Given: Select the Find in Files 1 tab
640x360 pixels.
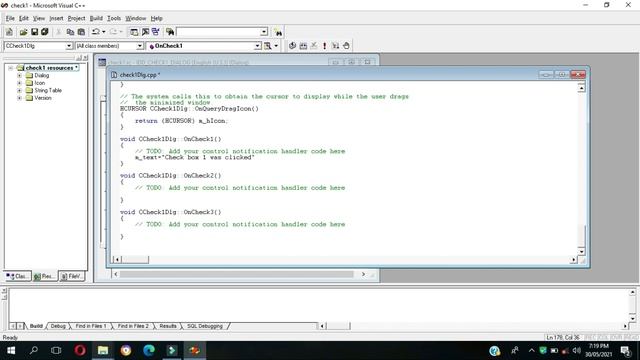Looking at the screenshot, I should tap(91, 326).
